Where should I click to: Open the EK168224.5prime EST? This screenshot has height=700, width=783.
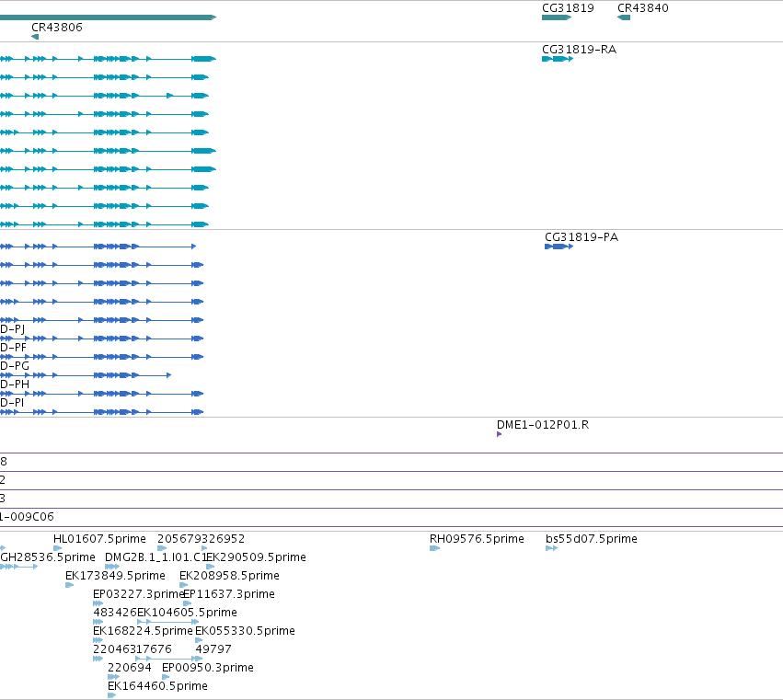point(98,640)
